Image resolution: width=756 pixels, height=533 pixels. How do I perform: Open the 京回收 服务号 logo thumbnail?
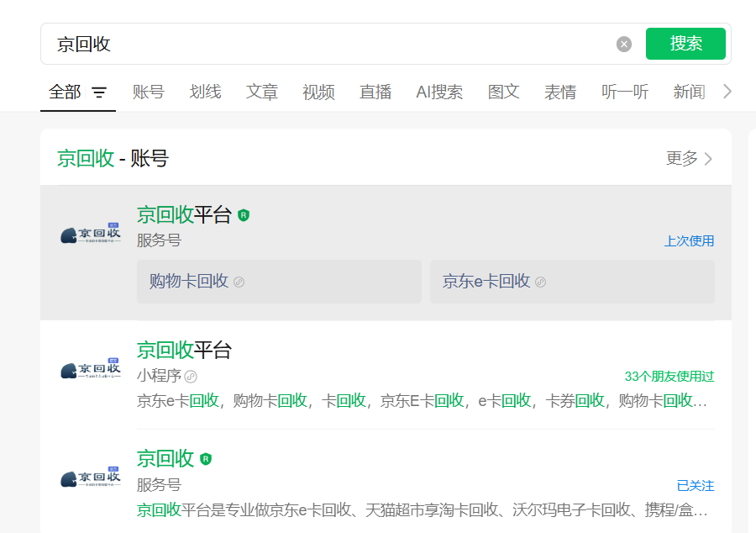coord(91,478)
